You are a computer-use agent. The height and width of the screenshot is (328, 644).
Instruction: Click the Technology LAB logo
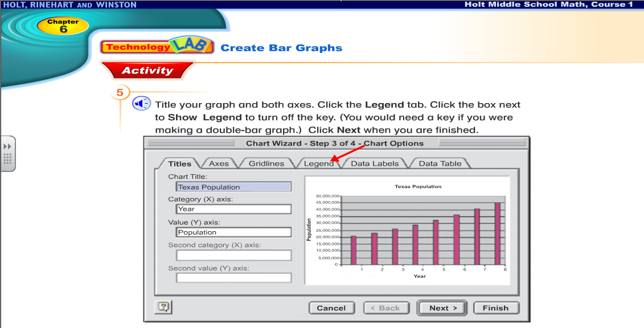(157, 47)
